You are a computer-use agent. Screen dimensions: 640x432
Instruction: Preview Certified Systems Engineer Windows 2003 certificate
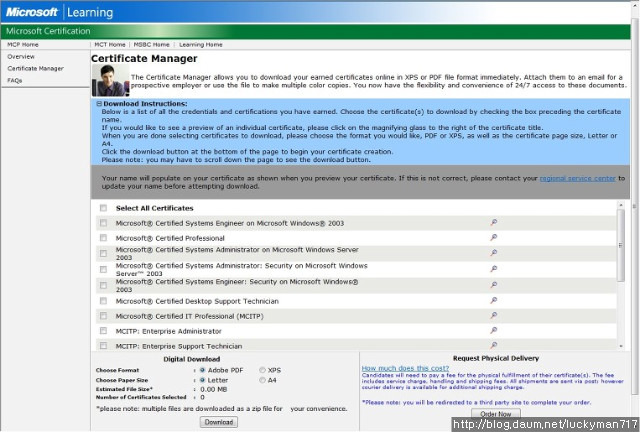click(x=493, y=223)
